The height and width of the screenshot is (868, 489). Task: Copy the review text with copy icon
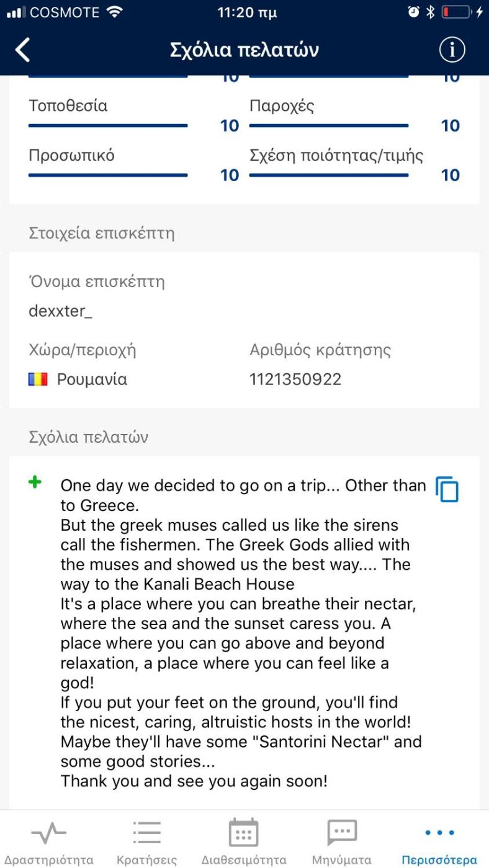pyautogui.click(x=447, y=489)
